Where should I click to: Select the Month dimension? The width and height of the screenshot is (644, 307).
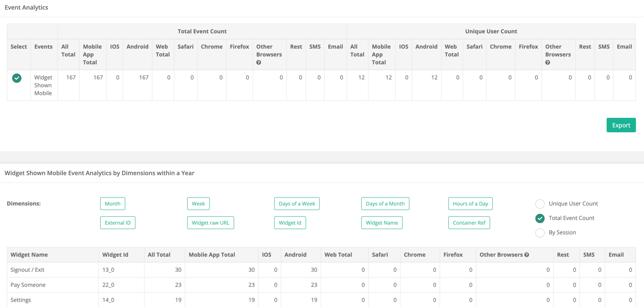pyautogui.click(x=112, y=203)
